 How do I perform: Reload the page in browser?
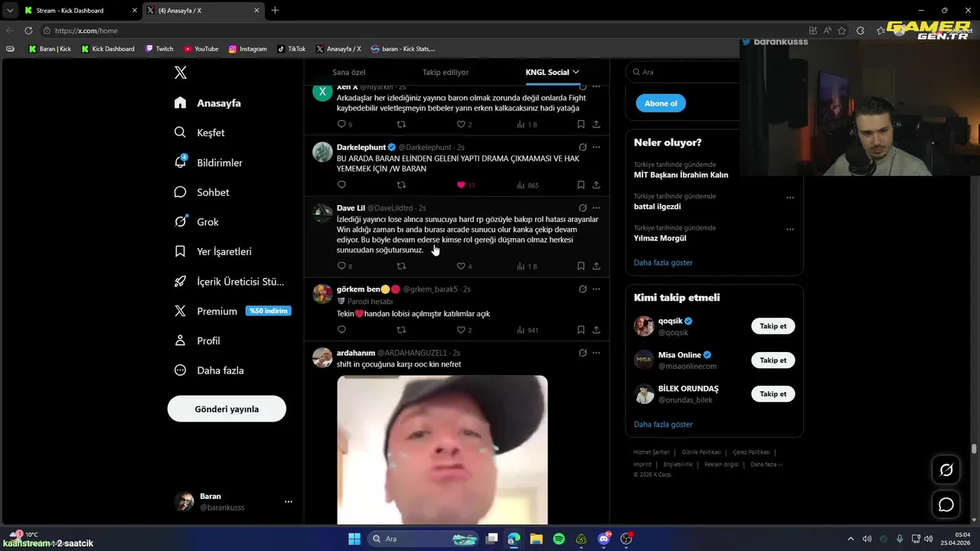point(28,31)
